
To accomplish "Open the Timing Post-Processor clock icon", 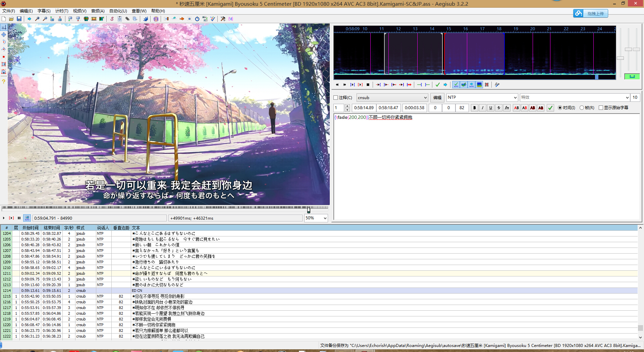I will [x=197, y=19].
